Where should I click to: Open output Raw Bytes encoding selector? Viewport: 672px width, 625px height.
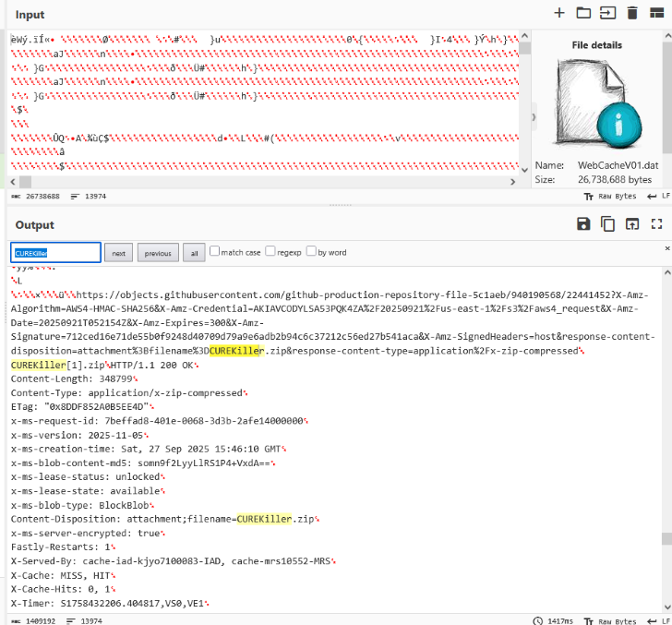(x=610, y=621)
